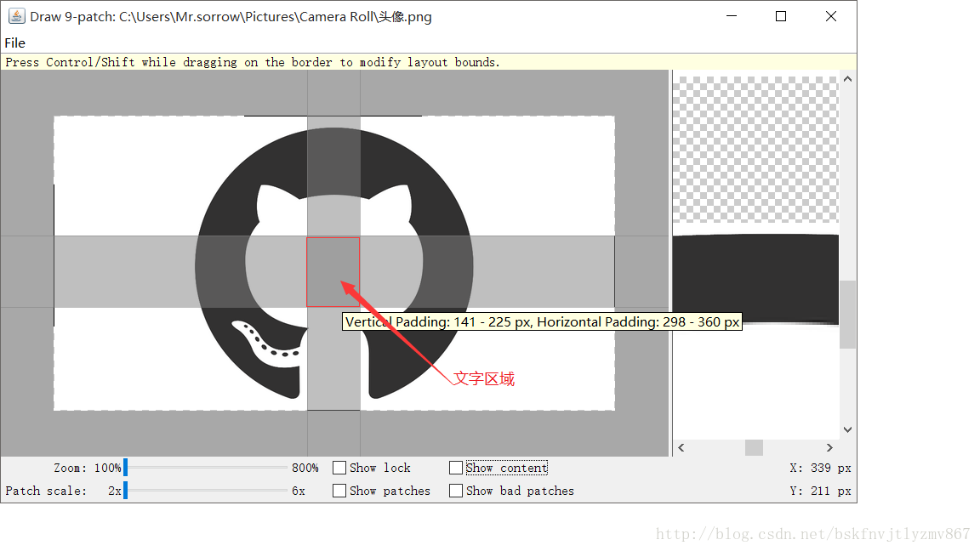Click the preview panel scroll up arrow
The image size is (980, 551).
847,79
